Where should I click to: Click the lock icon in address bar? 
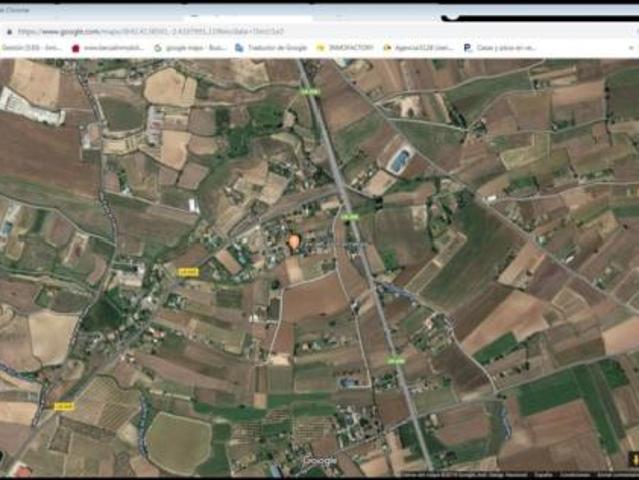coord(10,32)
